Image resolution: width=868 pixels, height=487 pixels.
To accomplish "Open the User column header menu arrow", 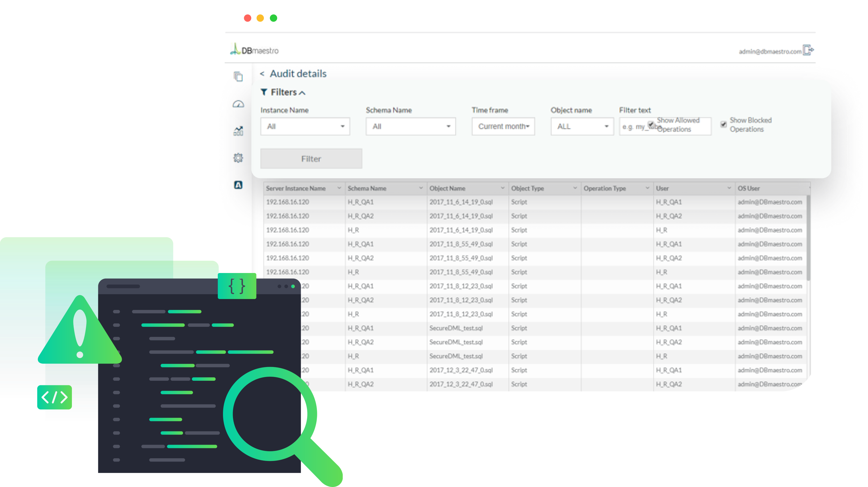I will (729, 188).
